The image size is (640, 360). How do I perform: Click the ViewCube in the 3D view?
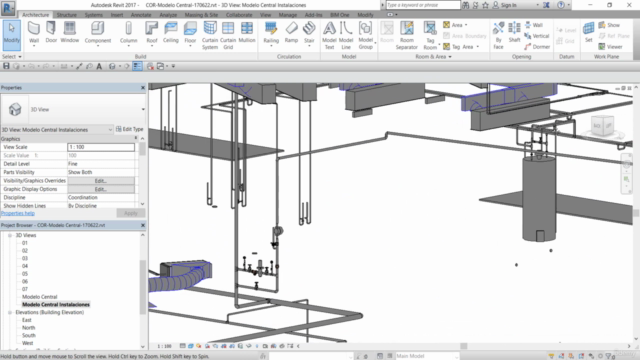(603, 125)
